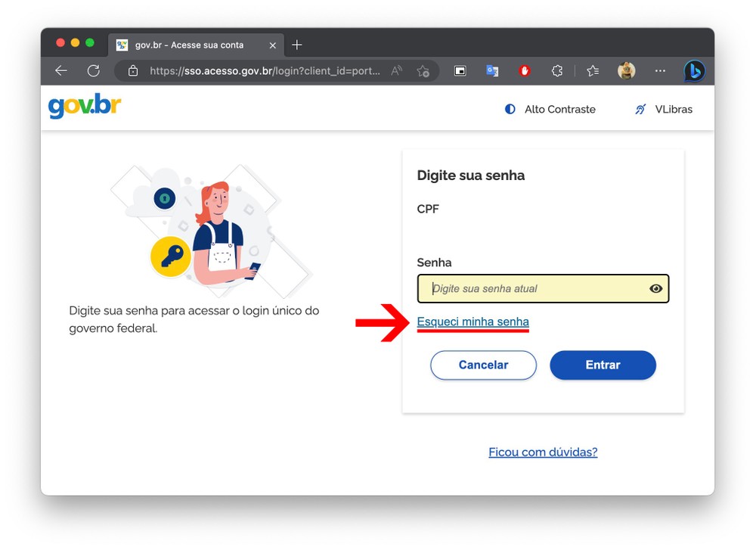Click the yellow minimize window button

pos(75,42)
